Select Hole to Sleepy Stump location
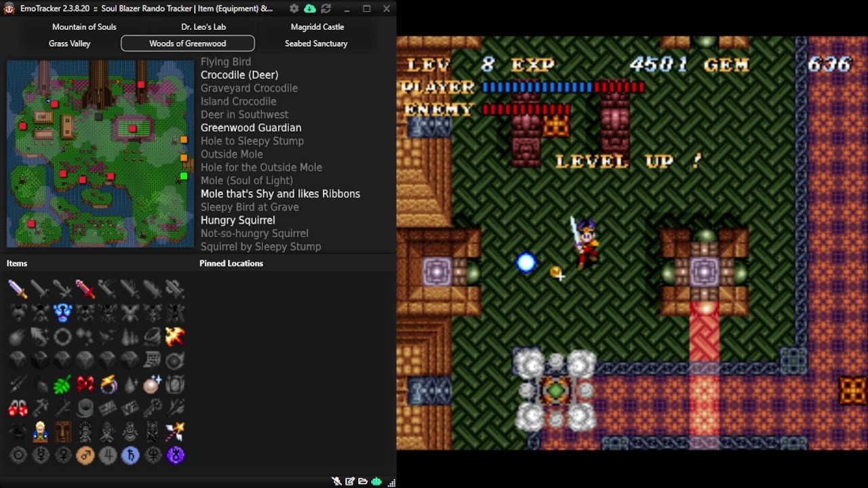 252,141
